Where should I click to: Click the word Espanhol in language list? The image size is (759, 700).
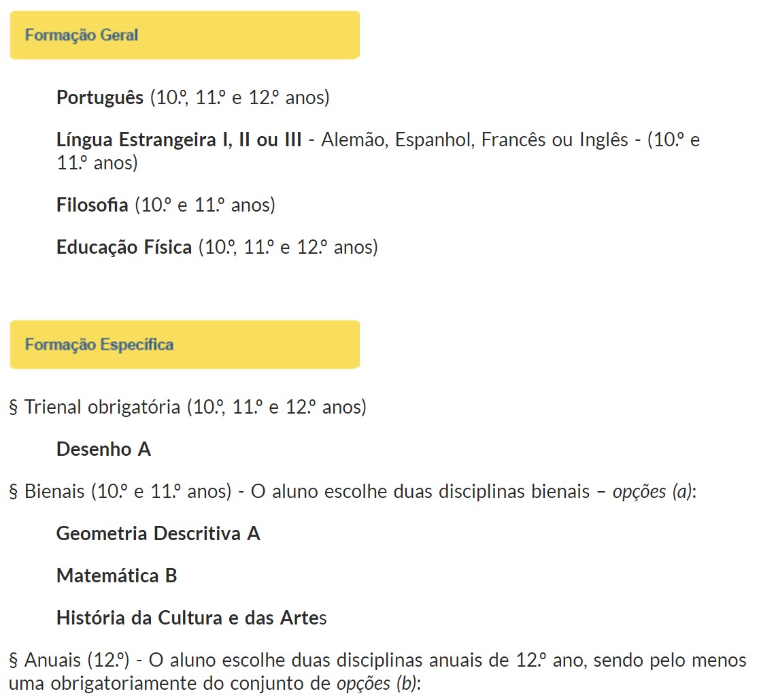coord(435,140)
